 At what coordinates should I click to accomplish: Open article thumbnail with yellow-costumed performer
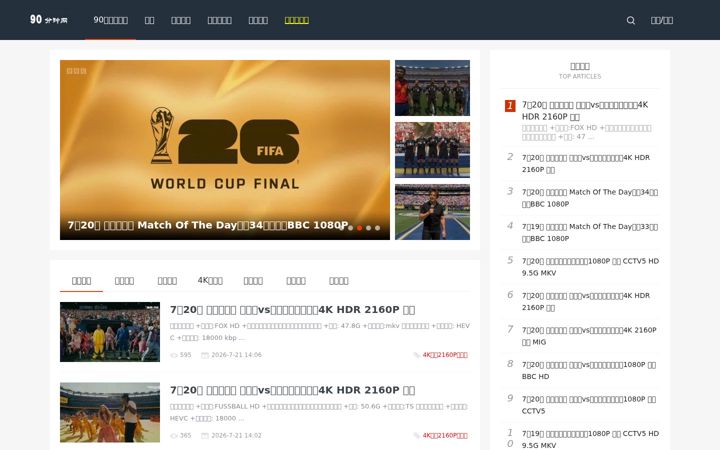(110, 332)
